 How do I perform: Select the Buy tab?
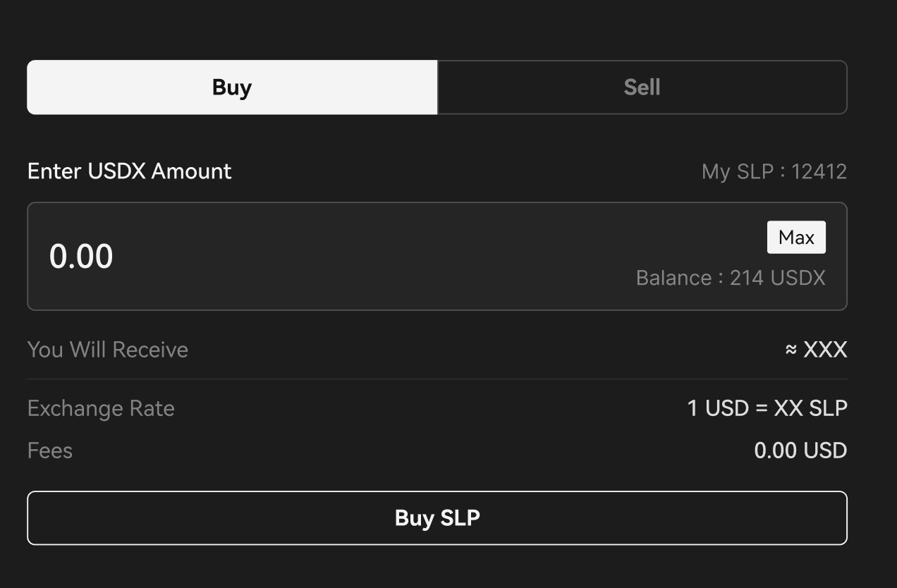click(231, 87)
